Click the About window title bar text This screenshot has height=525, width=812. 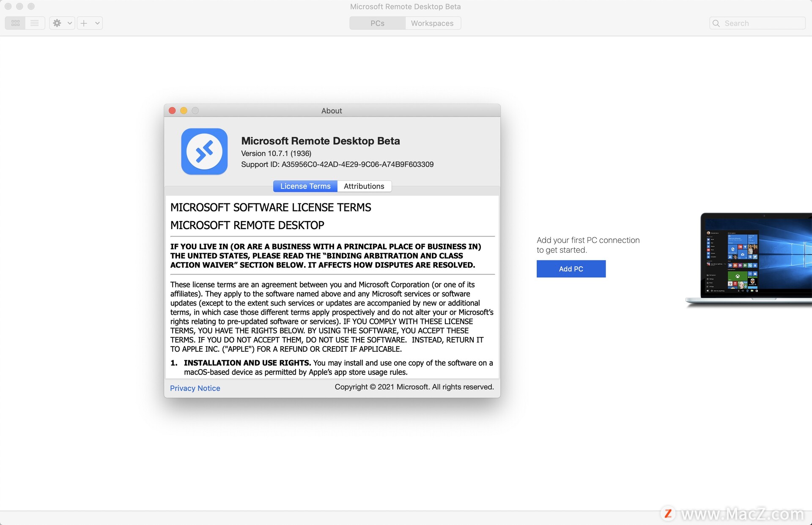click(332, 111)
